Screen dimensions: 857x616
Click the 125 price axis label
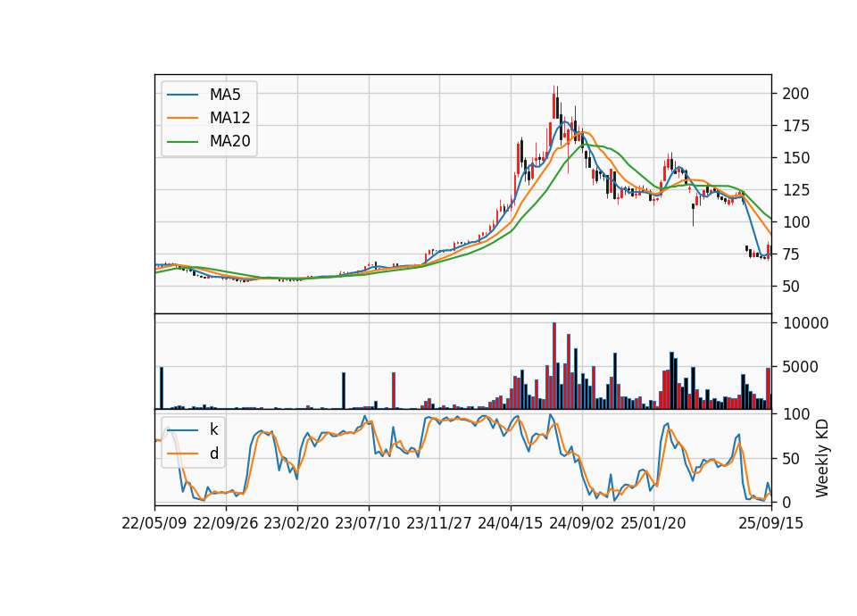point(795,190)
